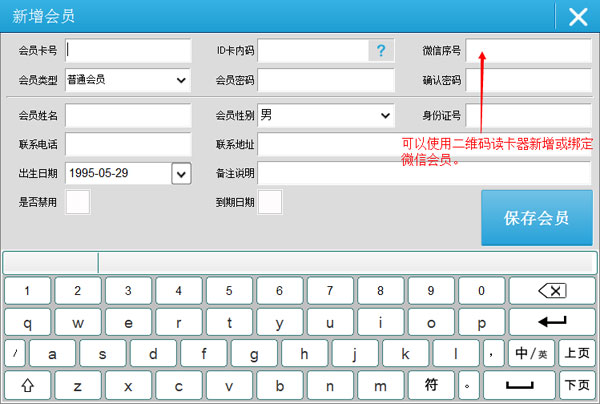Screen dimensions: 600x404
Task: Tick the 是否禁用 checkbox
Action: tap(77, 202)
